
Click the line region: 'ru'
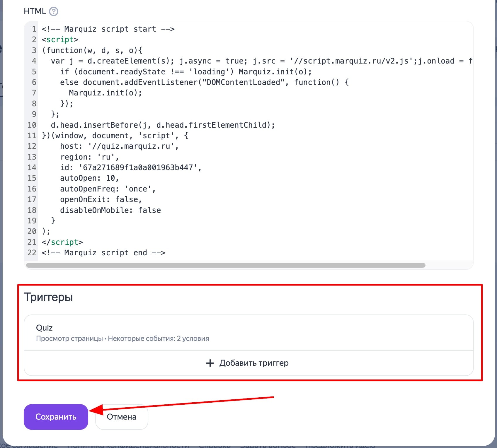[x=89, y=157]
